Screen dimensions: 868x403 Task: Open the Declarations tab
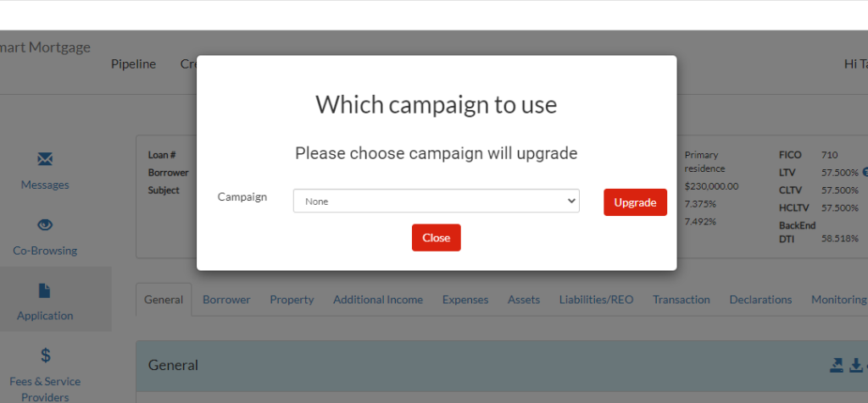760,300
